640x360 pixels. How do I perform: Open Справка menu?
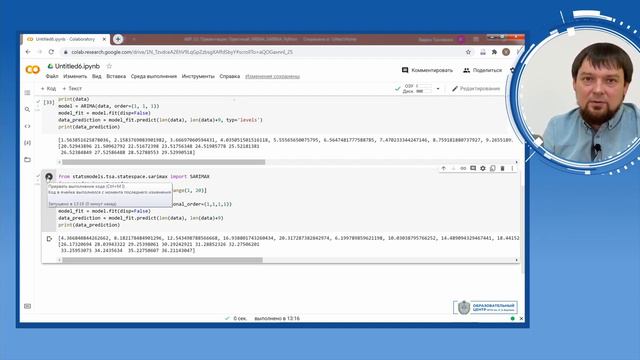click(x=229, y=76)
